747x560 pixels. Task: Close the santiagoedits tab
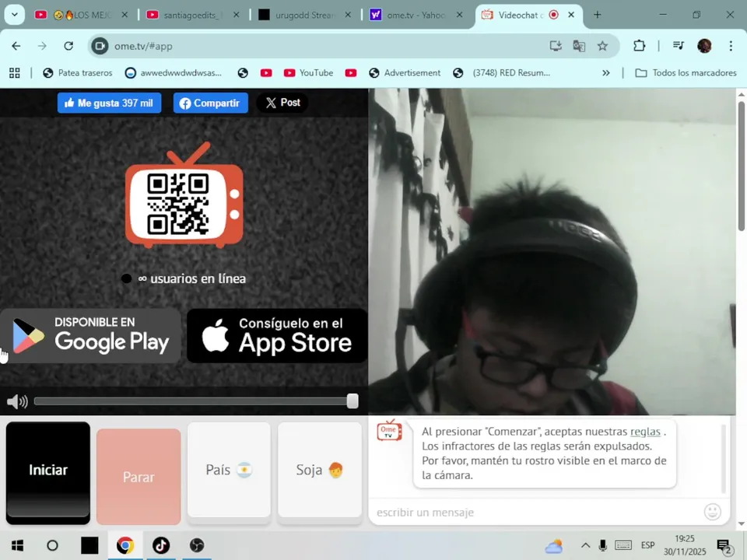point(236,15)
